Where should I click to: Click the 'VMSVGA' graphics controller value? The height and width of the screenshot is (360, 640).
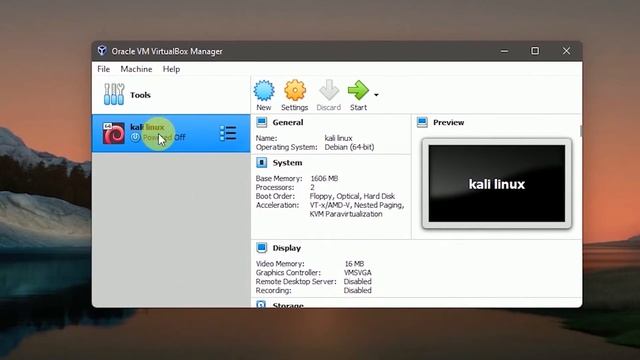[358, 273]
